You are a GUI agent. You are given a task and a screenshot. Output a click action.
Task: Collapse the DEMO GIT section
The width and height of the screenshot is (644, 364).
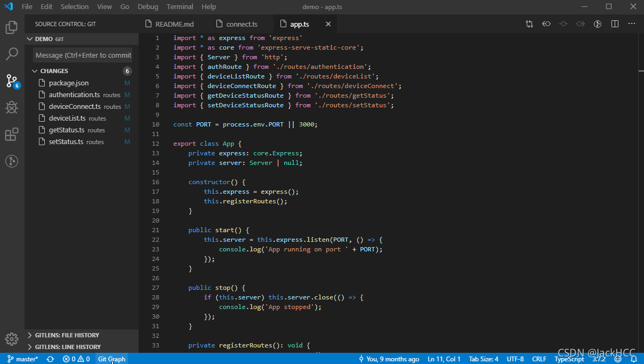coord(82,39)
